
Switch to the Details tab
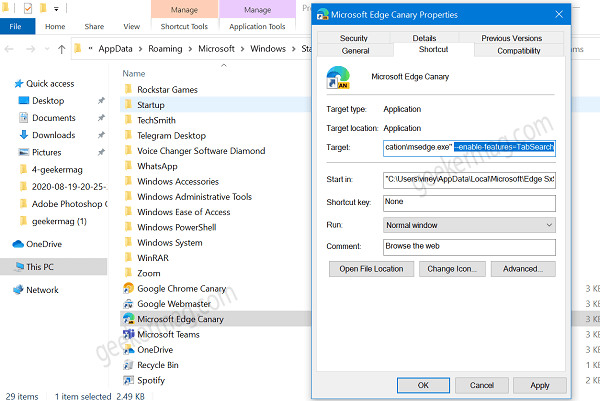tap(424, 38)
